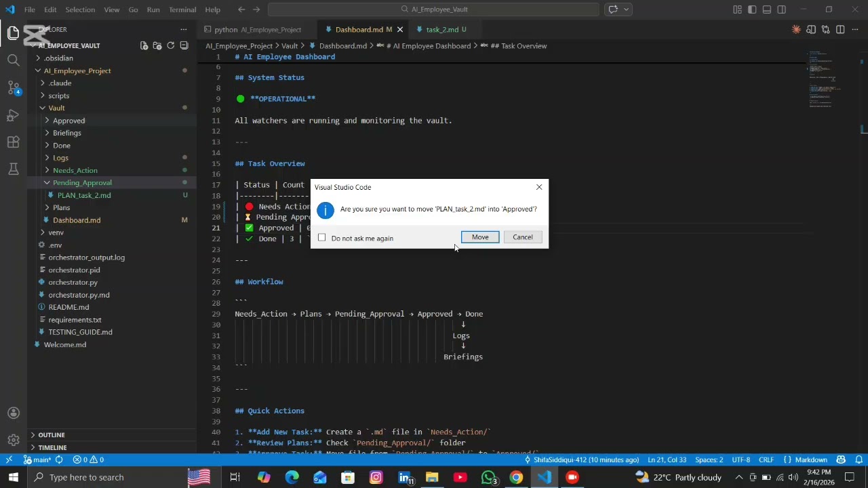Image resolution: width=868 pixels, height=488 pixels.
Task: Click the New Folder icon in the Explorer
Action: point(157,45)
